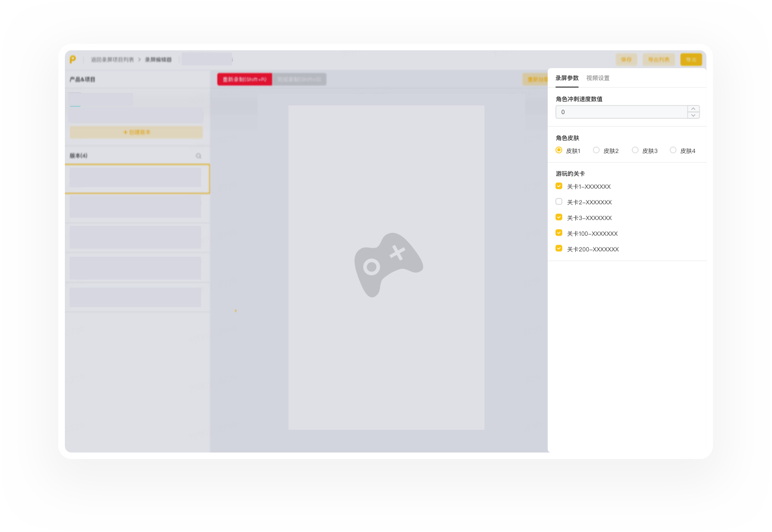Decrease the 角色冲刺速度数值 with the down arrow
Screen dimensions: 772x532
[693, 115]
